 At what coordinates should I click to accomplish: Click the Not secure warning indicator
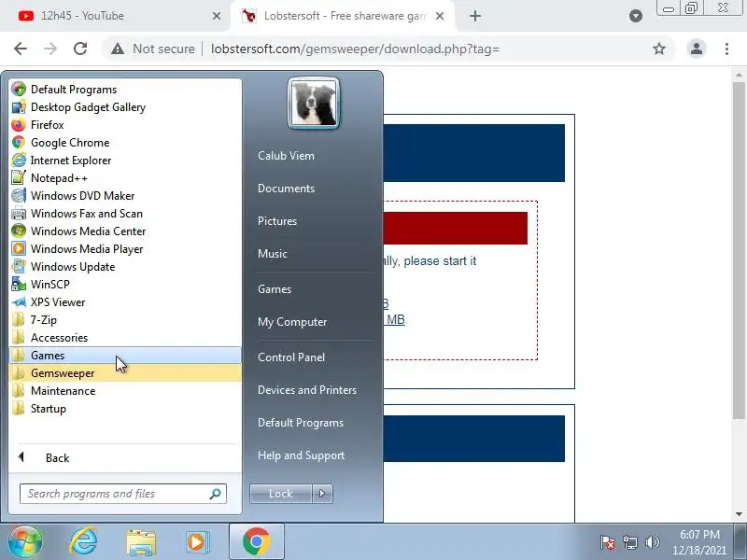click(x=152, y=49)
